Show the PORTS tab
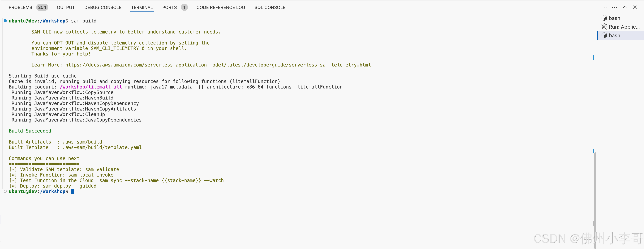This screenshot has width=644, height=249. pyautogui.click(x=169, y=8)
